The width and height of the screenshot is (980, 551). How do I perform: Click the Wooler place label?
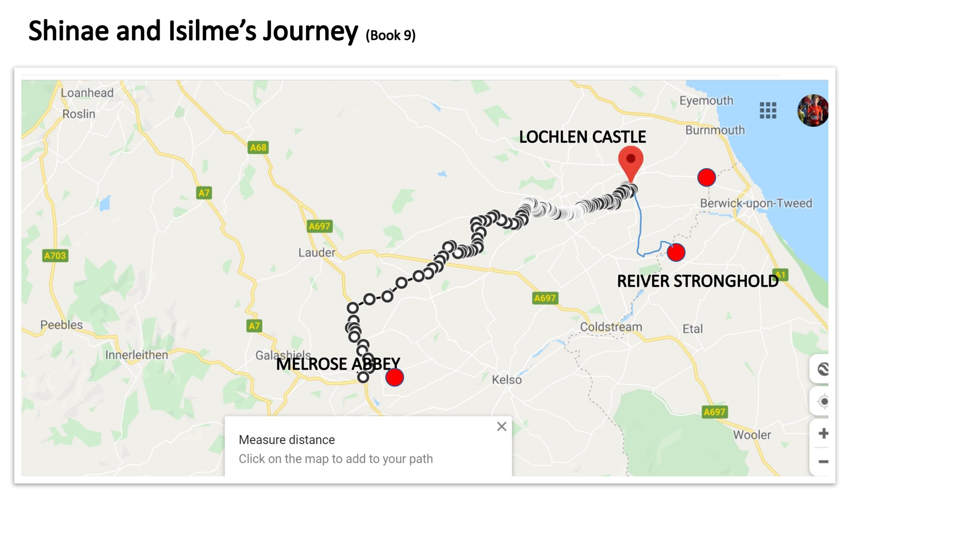pos(752,435)
